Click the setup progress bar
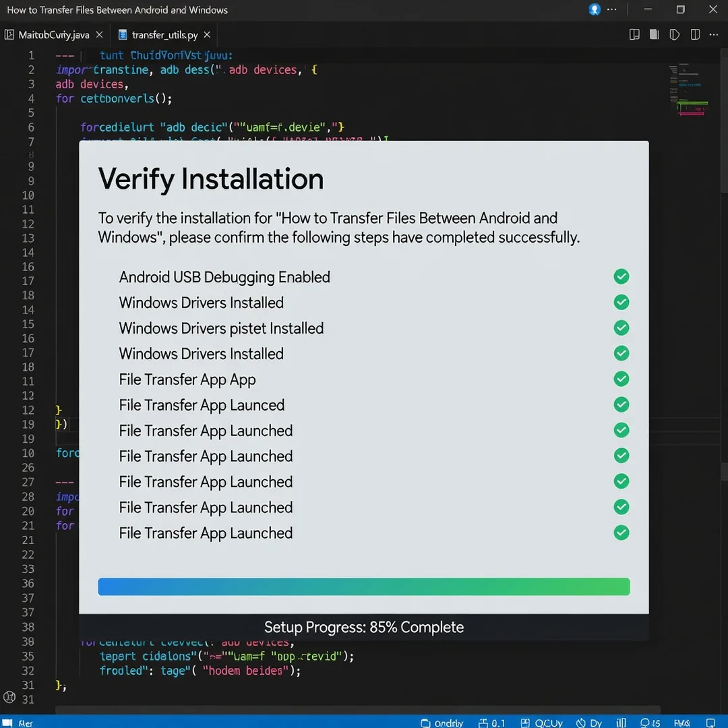Screen dimensions: 728x728 pyautogui.click(x=364, y=586)
